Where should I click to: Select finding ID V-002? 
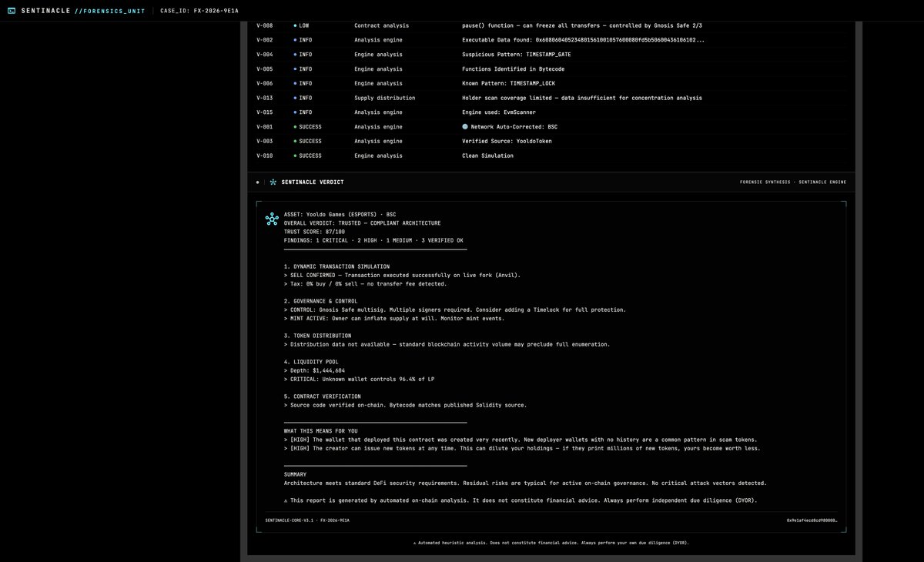coord(264,40)
